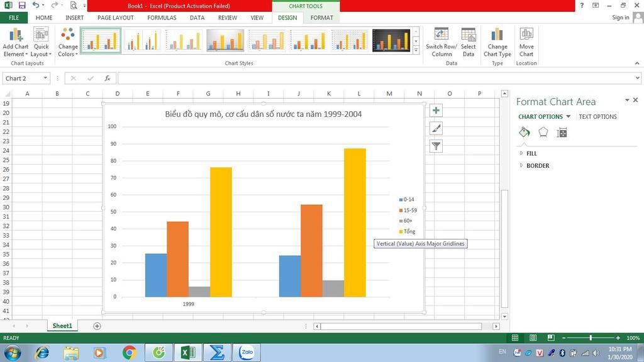644x362 pixels.
Task: Switch to DATA tab
Action: click(197, 18)
